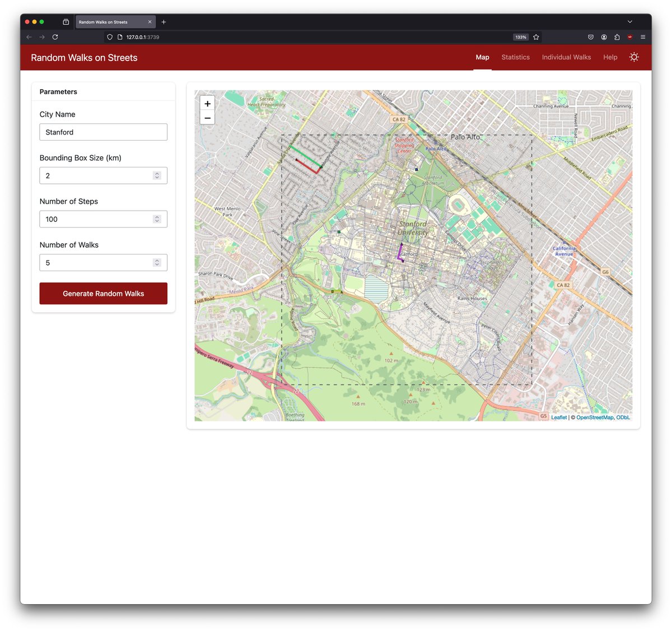Click the red walk path on map
The image size is (672, 631).
click(306, 167)
